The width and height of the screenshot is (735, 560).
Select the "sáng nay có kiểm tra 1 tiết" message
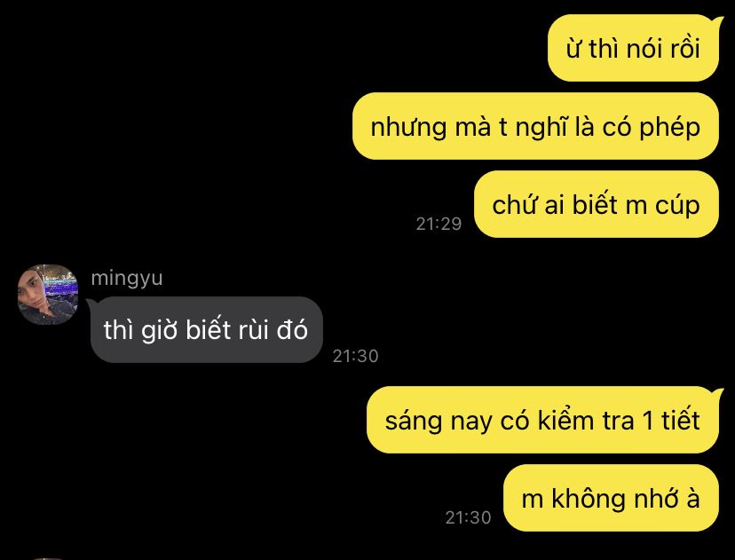tap(542, 420)
